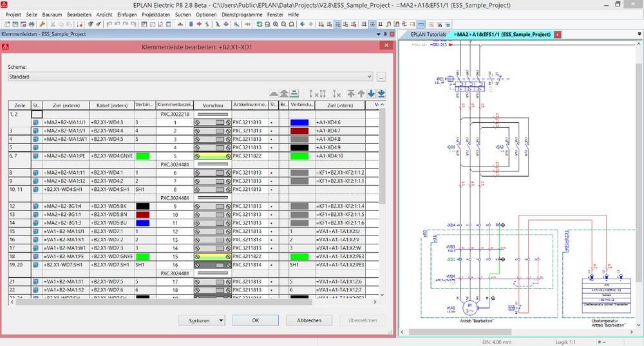The image size is (644, 346).
Task: Click cell '=MA2+B2-MA1:V1' in Ziel (extern)
Action: pyautogui.click(x=65, y=131)
